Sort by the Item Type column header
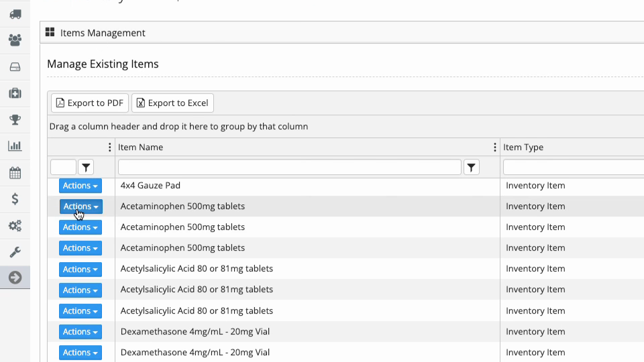Image resolution: width=644 pixels, height=362 pixels. 523,147
